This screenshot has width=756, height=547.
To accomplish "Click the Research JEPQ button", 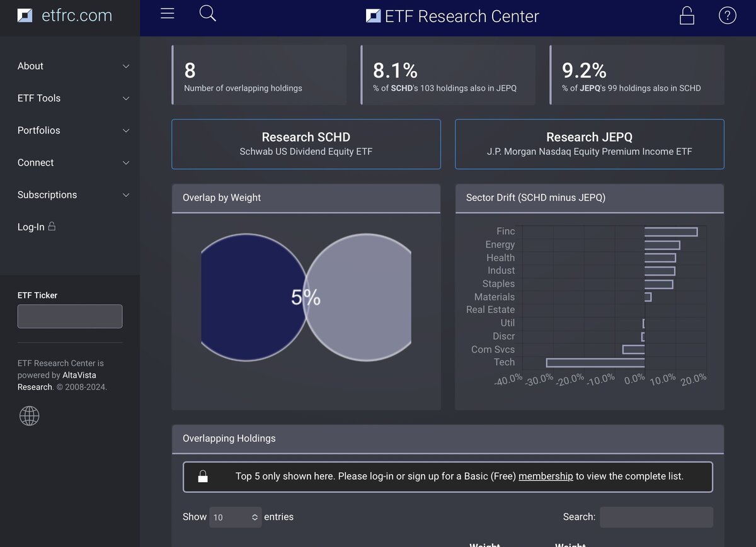I will click(x=589, y=144).
